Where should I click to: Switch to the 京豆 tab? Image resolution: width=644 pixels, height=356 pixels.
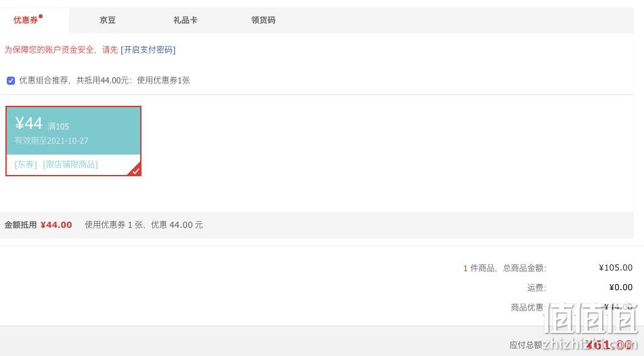coord(108,20)
